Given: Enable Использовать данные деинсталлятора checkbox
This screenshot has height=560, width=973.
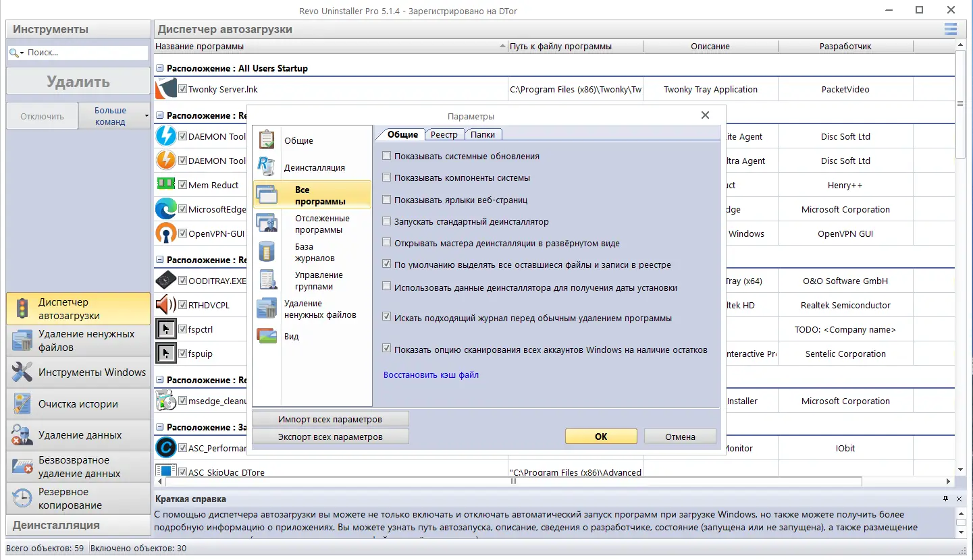Looking at the screenshot, I should [387, 287].
